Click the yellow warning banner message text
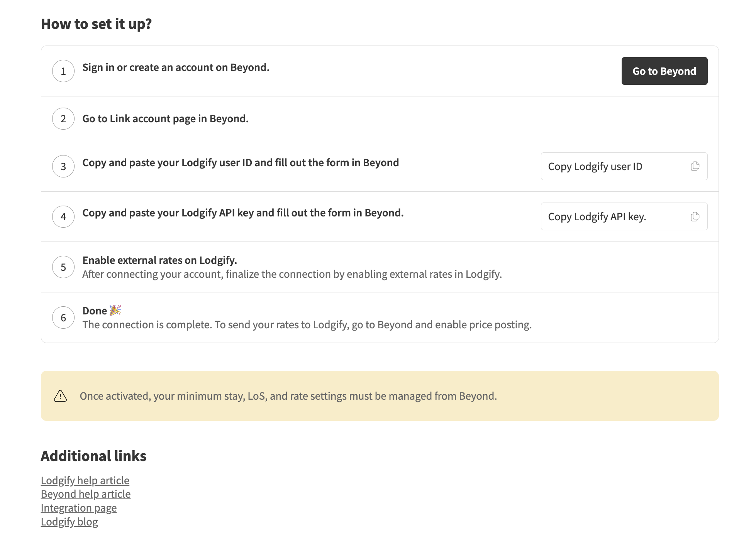756x554 pixels. pyautogui.click(x=288, y=396)
